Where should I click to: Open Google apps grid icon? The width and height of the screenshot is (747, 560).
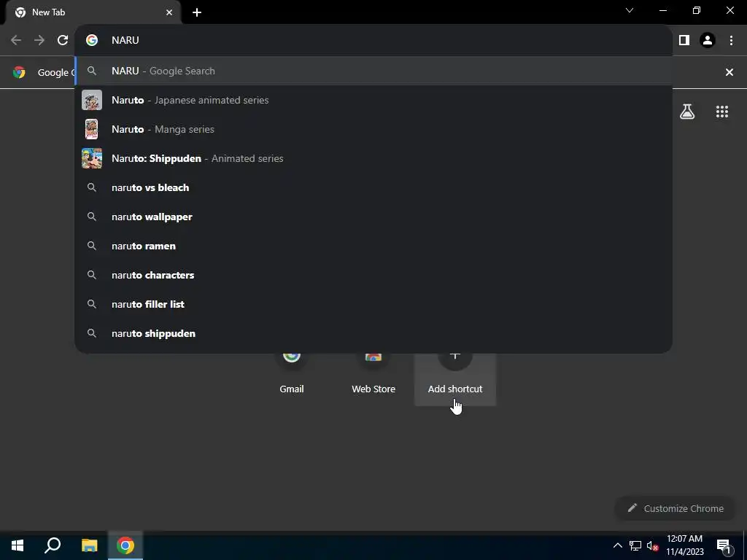coord(721,112)
